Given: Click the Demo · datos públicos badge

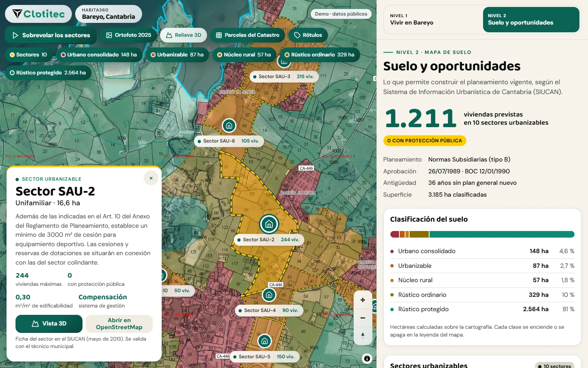Looking at the screenshot, I should [341, 14].
